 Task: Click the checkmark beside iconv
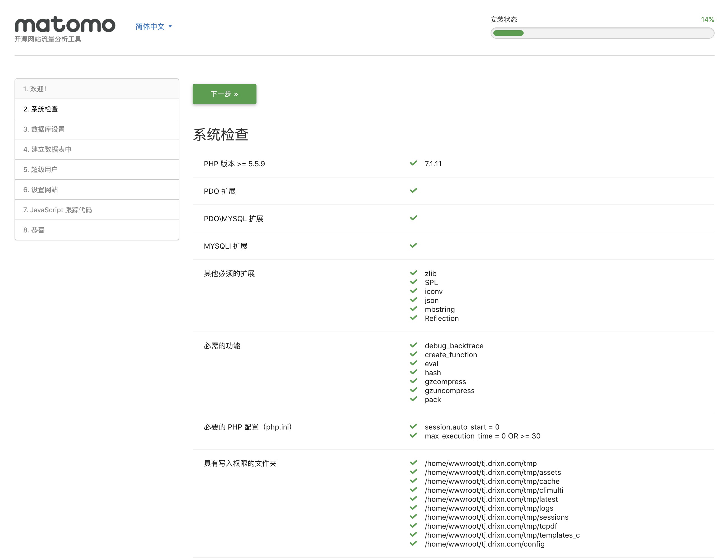413,291
